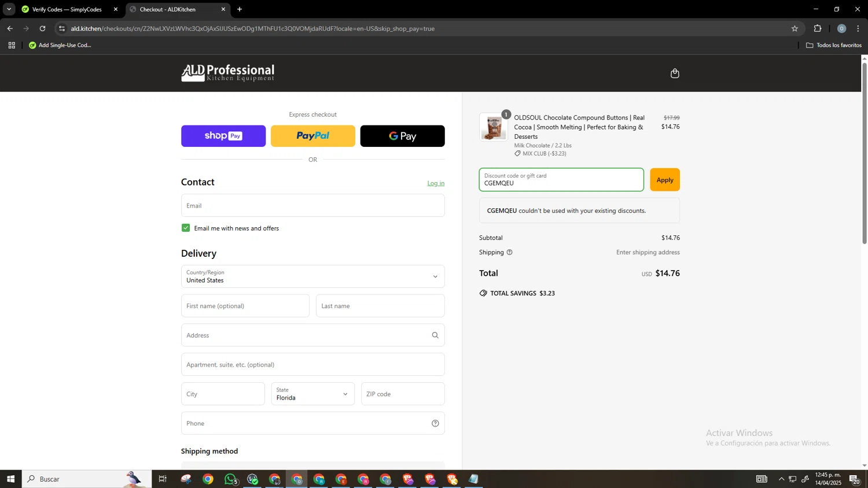The width and height of the screenshot is (868, 488).
Task: Apply the discount code
Action: 664,180
